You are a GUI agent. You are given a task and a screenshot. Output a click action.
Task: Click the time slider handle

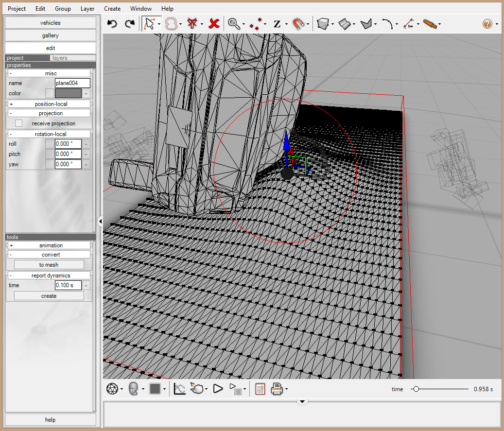(x=416, y=389)
